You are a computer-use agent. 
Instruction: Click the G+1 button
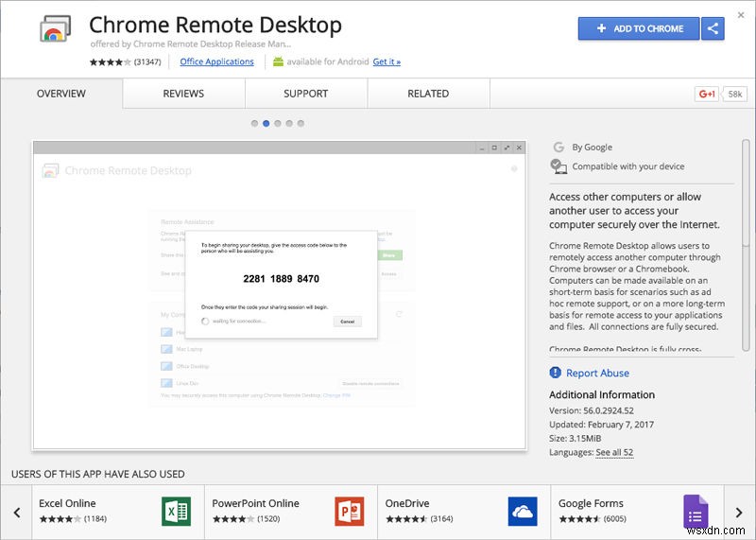click(706, 95)
